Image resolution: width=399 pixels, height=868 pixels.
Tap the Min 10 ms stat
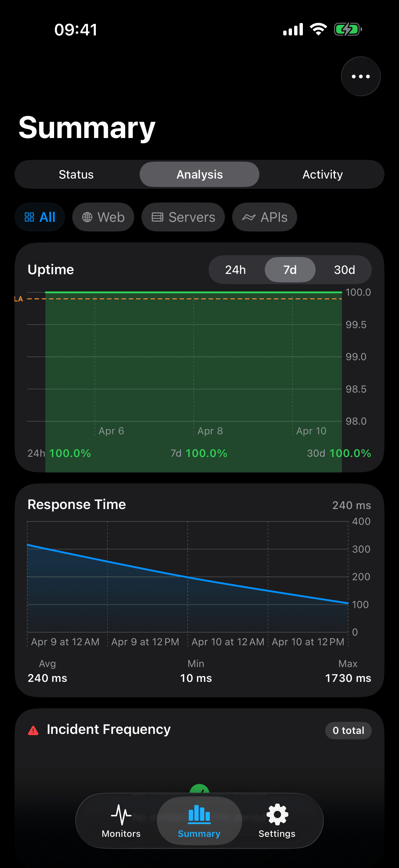[196, 671]
